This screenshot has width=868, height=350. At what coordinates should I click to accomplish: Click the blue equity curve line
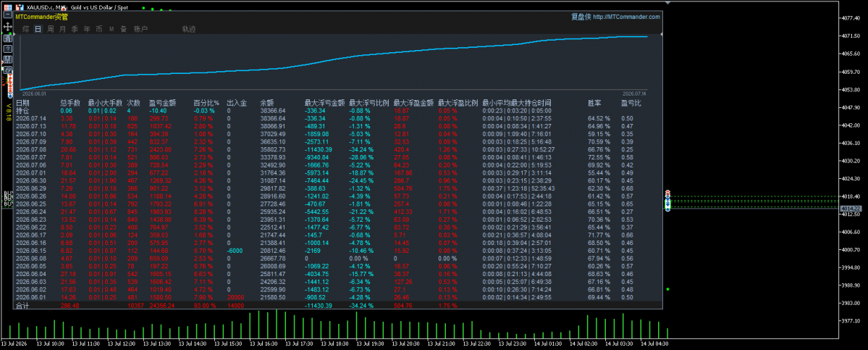point(332,60)
